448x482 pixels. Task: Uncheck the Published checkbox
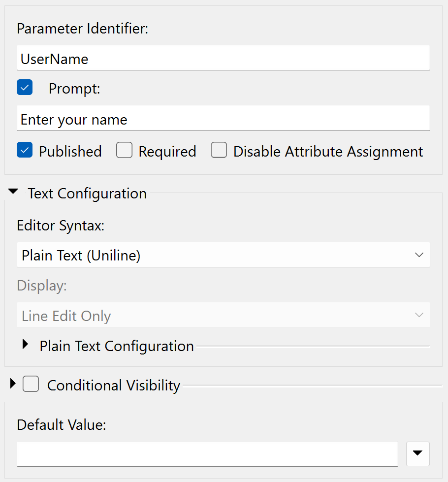coord(25,150)
